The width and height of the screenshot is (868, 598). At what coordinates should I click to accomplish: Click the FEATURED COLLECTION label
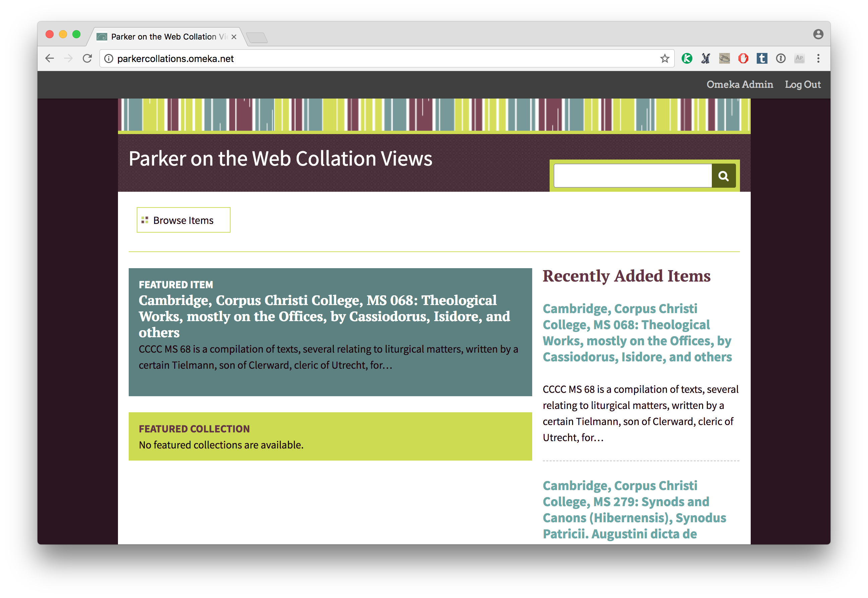click(194, 429)
